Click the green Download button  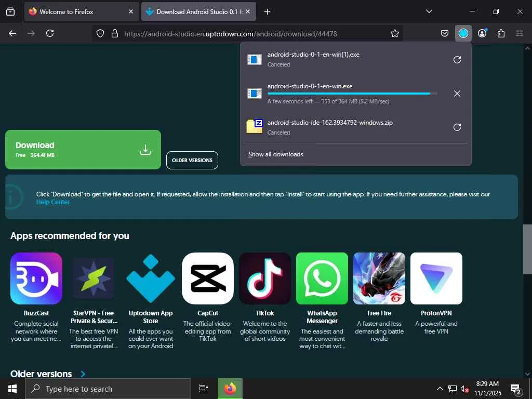83,150
